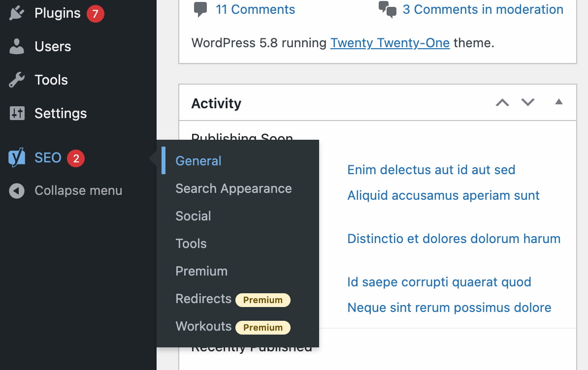
Task: Toggle the Activity panel collapse triangle
Action: pyautogui.click(x=559, y=102)
